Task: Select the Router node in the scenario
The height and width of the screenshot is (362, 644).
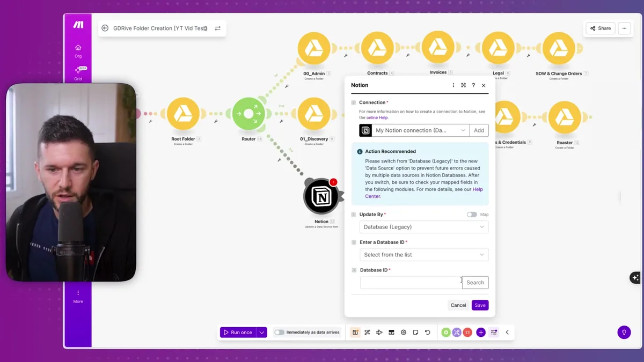Action: coord(248,113)
